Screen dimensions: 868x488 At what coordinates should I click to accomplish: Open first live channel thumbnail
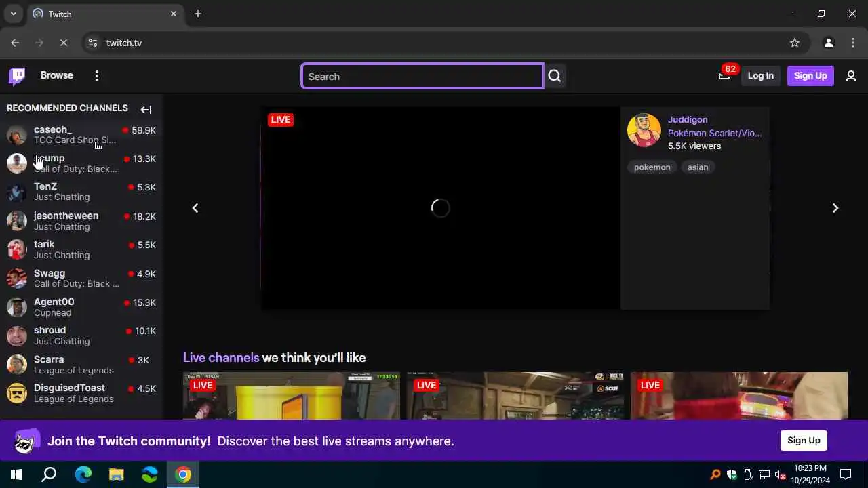pos(292,396)
